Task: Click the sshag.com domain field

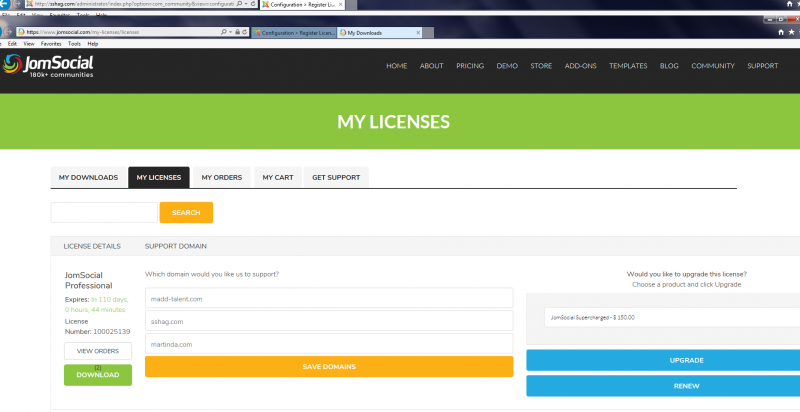Action: point(329,321)
